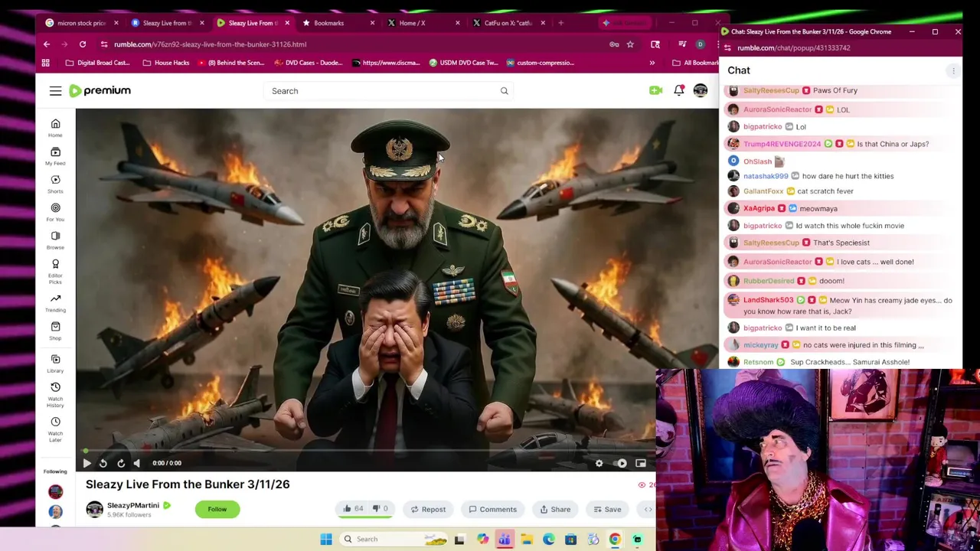This screenshot has height=551, width=980.
Task: Click the Share button
Action: coord(555,510)
